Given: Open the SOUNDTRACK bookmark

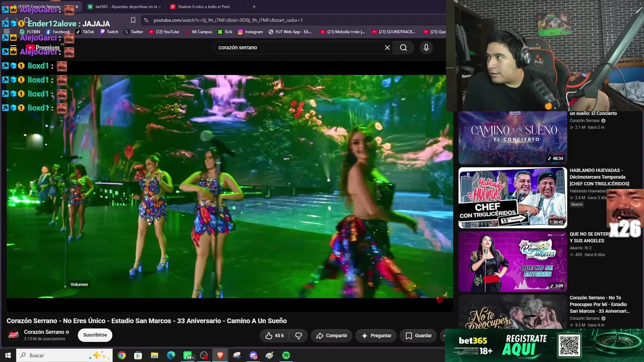Looking at the screenshot, I should (394, 32).
